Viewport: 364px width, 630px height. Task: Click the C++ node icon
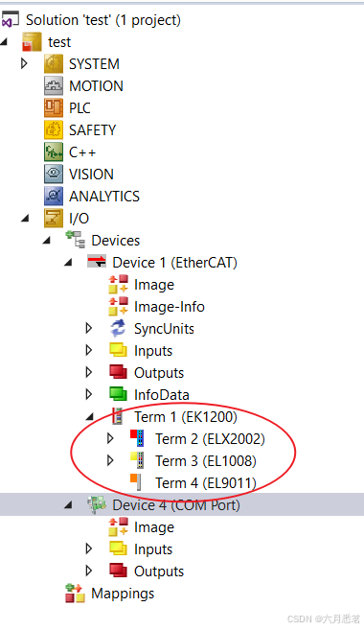click(54, 152)
